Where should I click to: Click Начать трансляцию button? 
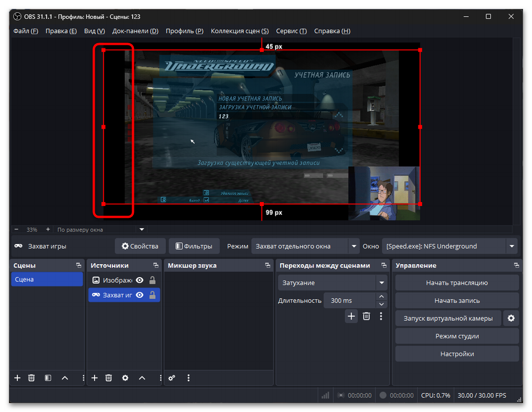(456, 283)
